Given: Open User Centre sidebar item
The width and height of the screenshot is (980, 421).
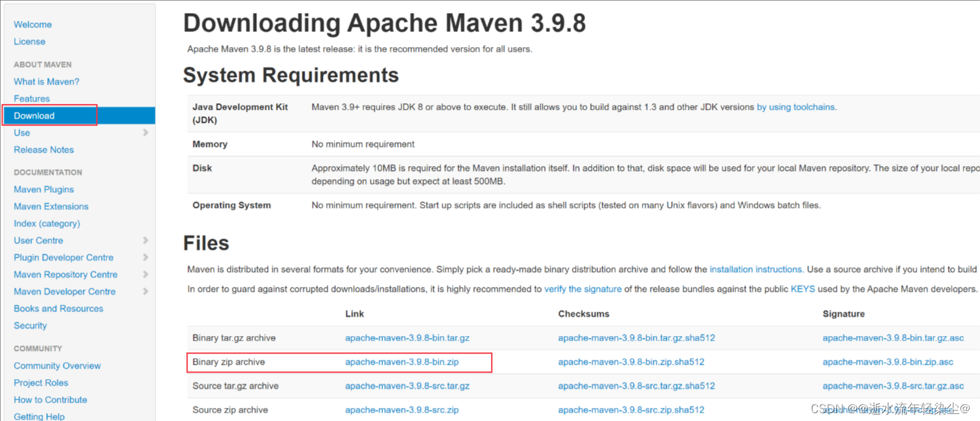Looking at the screenshot, I should click(x=39, y=241).
